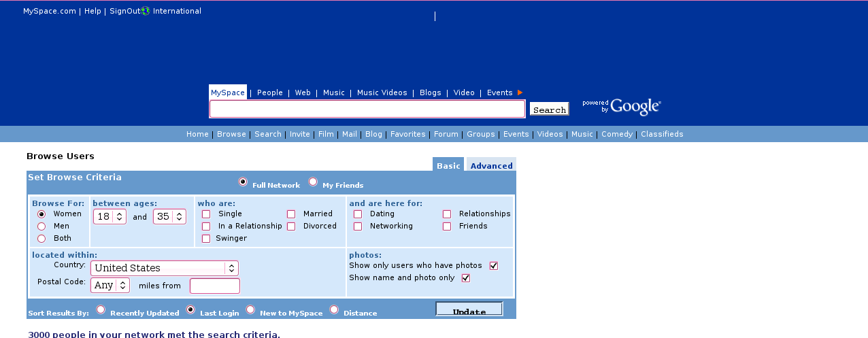Open the miles dropdown showing Any
The width and height of the screenshot is (868, 338).
(x=110, y=285)
